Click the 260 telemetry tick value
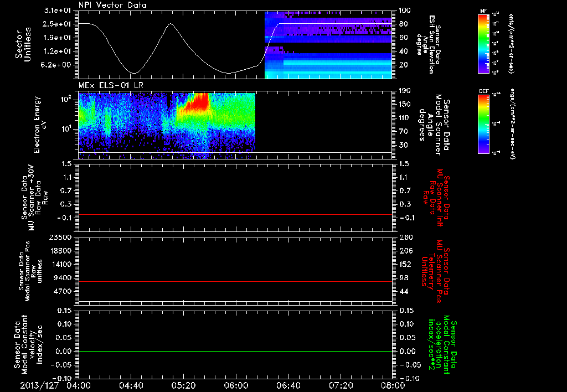 [405, 238]
